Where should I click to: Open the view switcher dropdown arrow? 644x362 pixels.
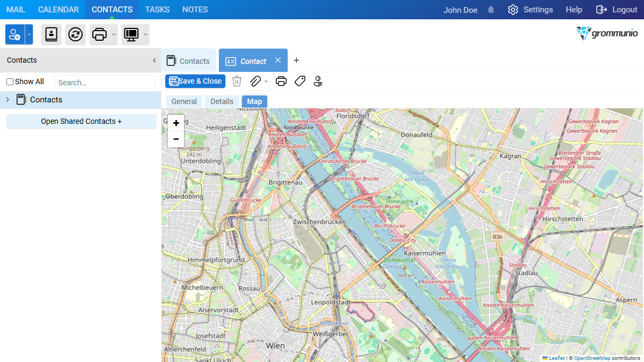tap(145, 34)
